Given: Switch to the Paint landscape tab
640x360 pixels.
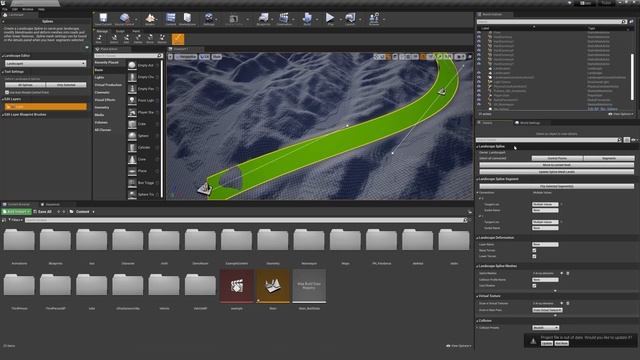Looking at the screenshot, I should 136,31.
